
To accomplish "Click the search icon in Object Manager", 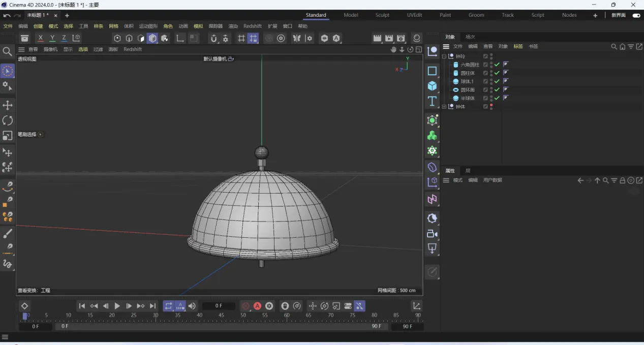I will (614, 47).
